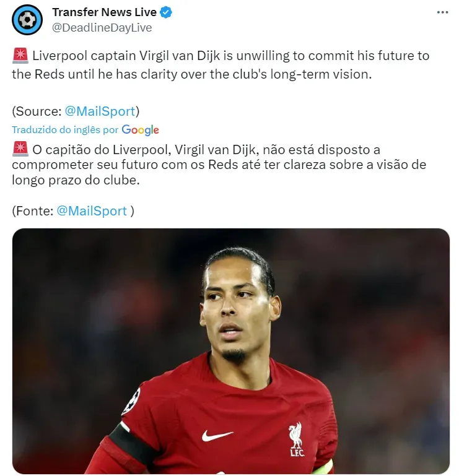Open the three-dot more options menu
459x476 pixels.
tap(442, 12)
